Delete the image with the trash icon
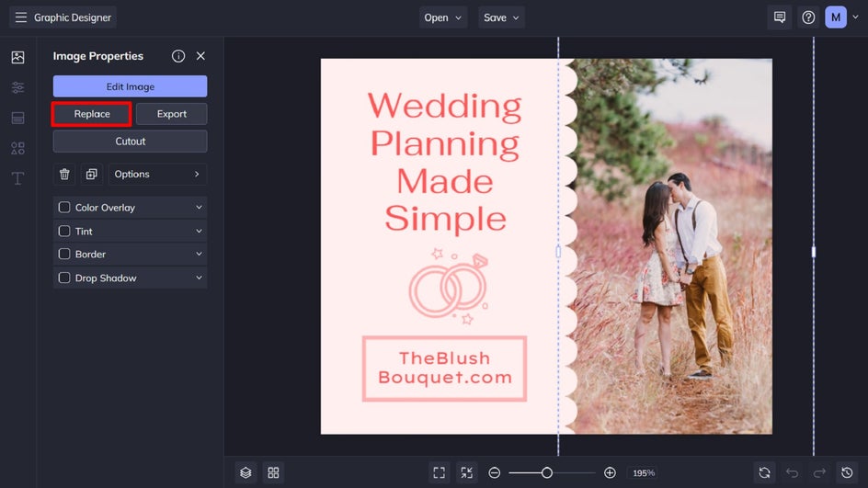This screenshot has height=488, width=868. tap(64, 174)
